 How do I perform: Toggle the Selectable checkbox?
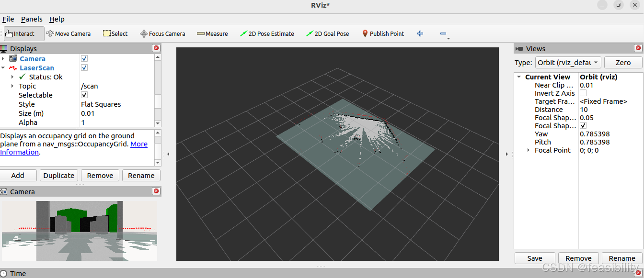[x=84, y=95]
